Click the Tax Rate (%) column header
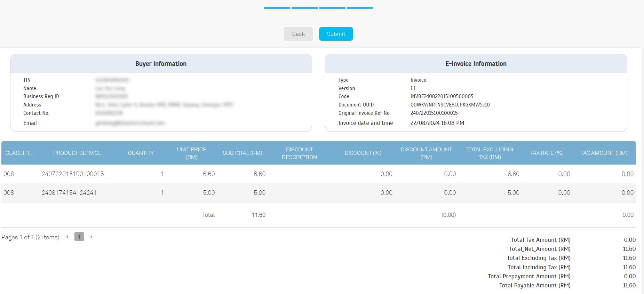Image resolution: width=644 pixels, height=294 pixels. coord(547,153)
